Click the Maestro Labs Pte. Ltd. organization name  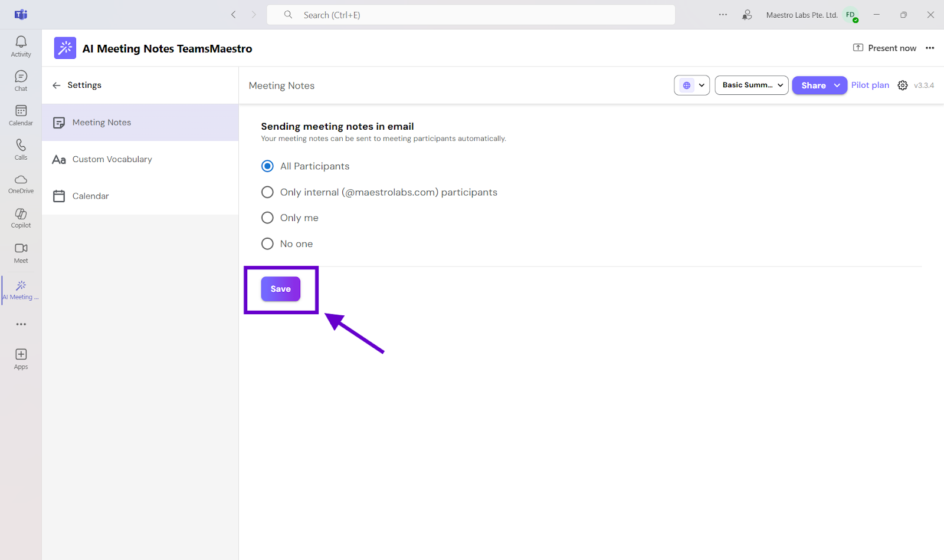coord(802,15)
